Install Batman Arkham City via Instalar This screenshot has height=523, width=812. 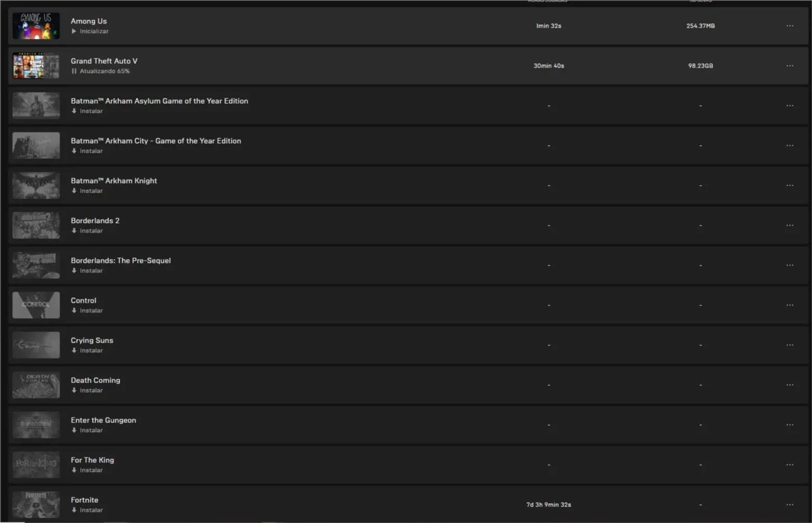(x=87, y=151)
